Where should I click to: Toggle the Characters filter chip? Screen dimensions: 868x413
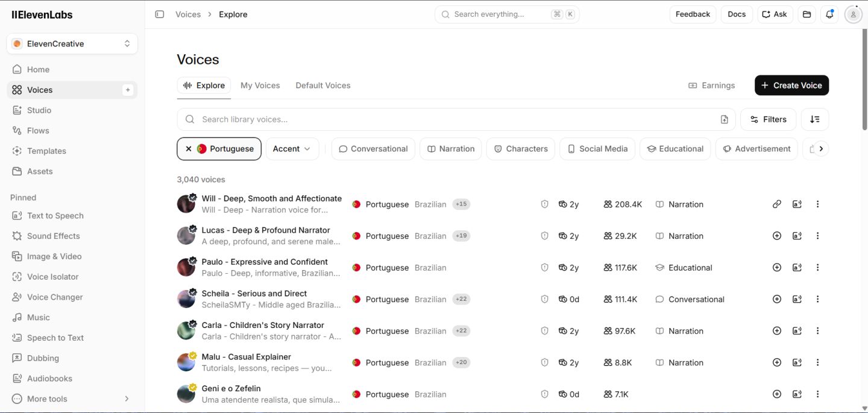pos(521,149)
